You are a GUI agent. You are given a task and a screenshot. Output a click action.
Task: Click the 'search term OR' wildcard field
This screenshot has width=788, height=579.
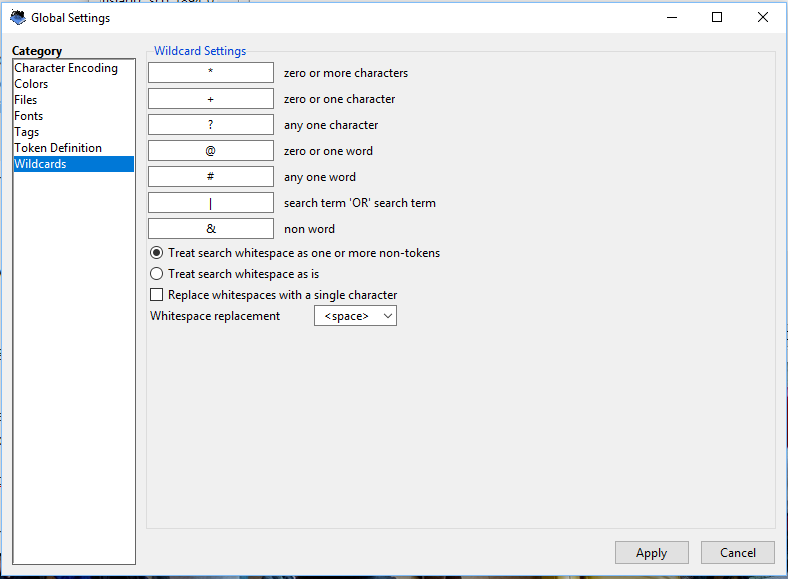[211, 203]
